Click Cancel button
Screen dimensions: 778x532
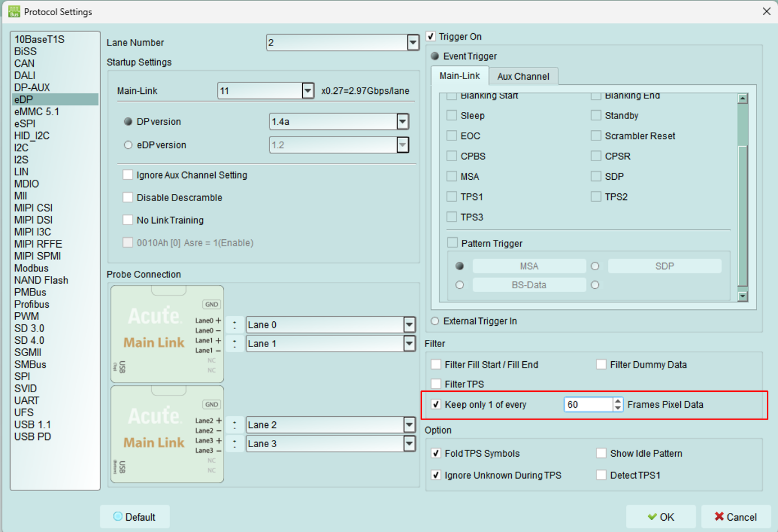(x=736, y=517)
